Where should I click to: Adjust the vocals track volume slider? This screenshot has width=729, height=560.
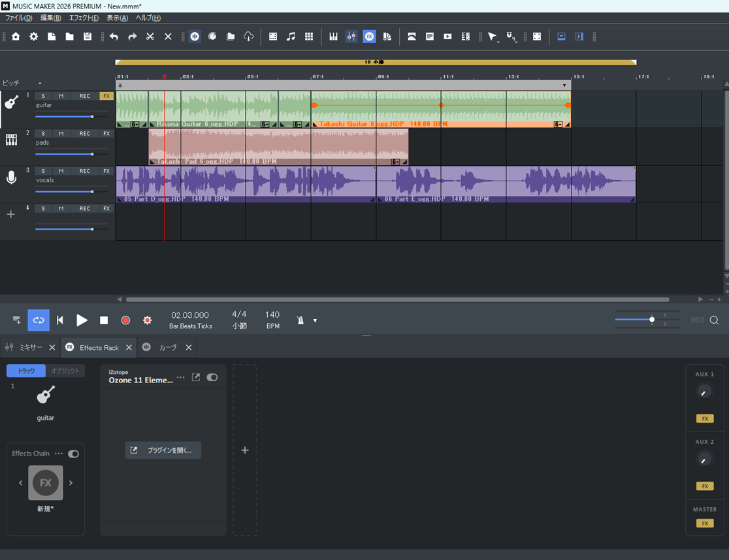92,192
